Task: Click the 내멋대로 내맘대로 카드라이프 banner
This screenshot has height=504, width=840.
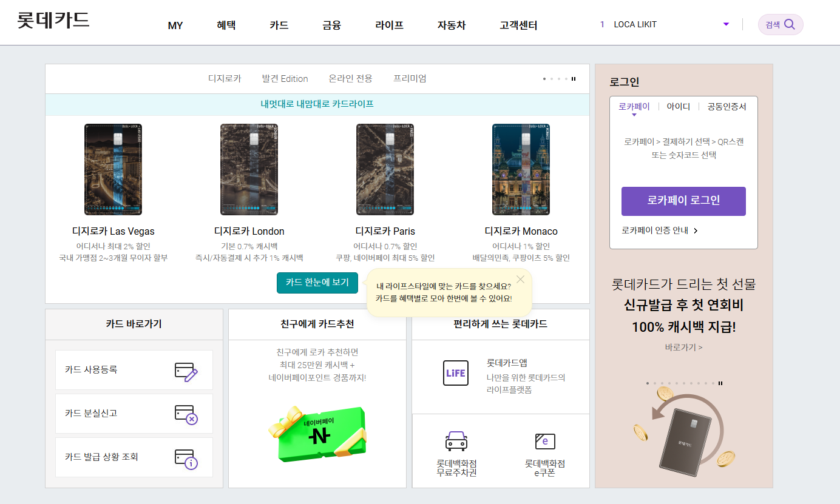Action: (x=317, y=104)
